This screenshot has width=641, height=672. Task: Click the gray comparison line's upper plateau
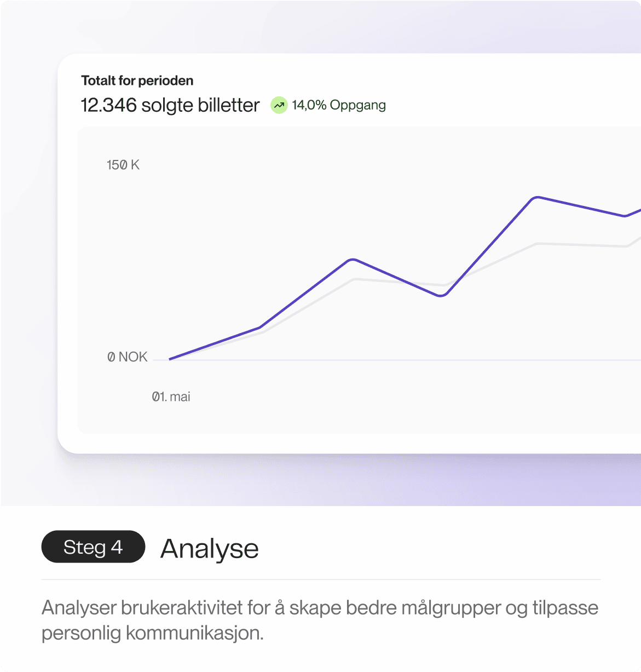point(581,245)
